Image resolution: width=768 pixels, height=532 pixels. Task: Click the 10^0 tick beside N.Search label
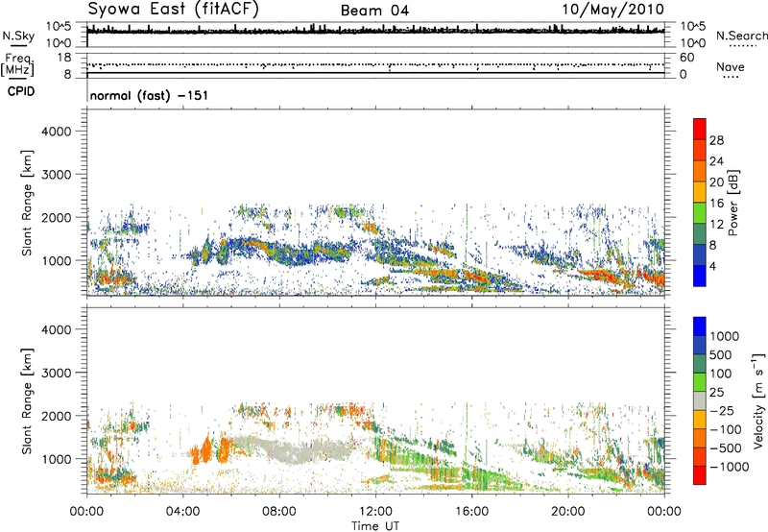pos(692,43)
